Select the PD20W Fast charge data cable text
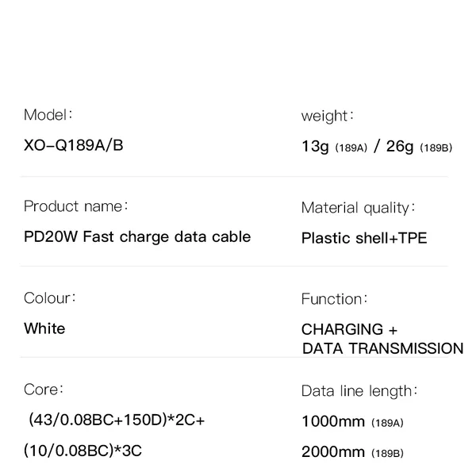 point(137,236)
